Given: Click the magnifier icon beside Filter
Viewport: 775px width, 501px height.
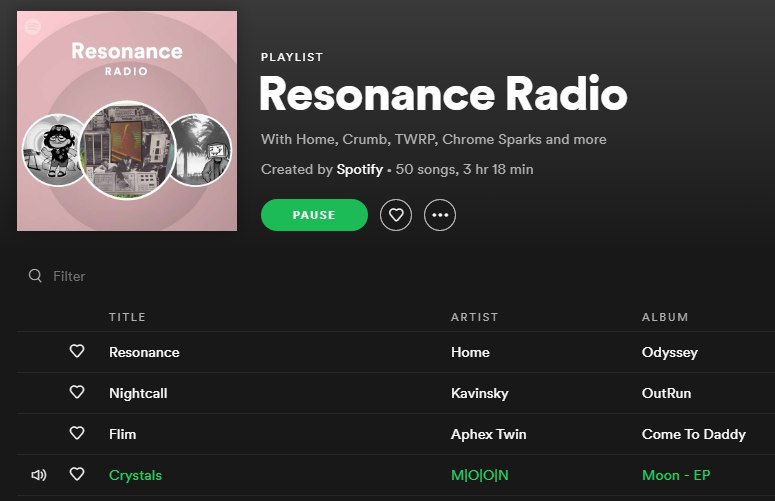Looking at the screenshot, I should pos(35,275).
